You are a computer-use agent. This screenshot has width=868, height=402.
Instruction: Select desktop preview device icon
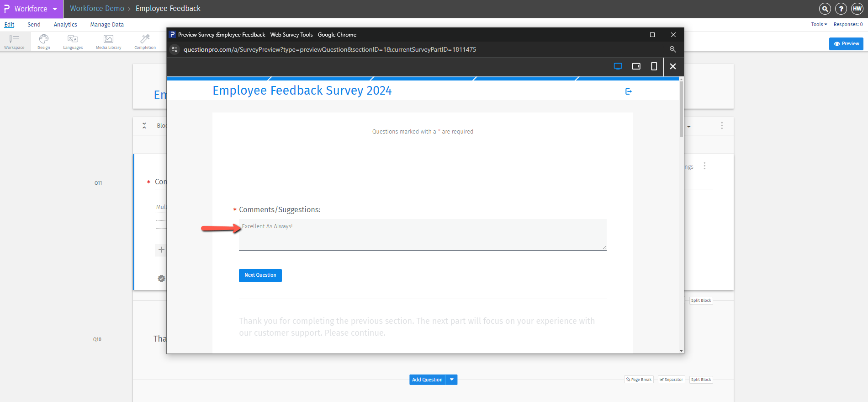pyautogui.click(x=618, y=66)
